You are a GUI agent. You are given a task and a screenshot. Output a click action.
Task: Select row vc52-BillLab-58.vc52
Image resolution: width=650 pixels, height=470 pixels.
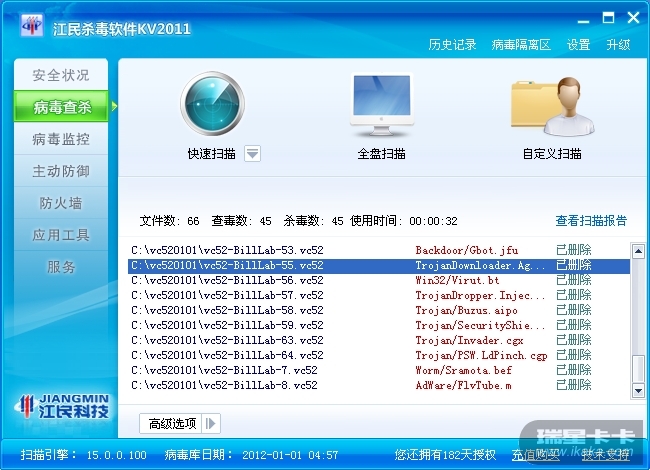pos(378,310)
